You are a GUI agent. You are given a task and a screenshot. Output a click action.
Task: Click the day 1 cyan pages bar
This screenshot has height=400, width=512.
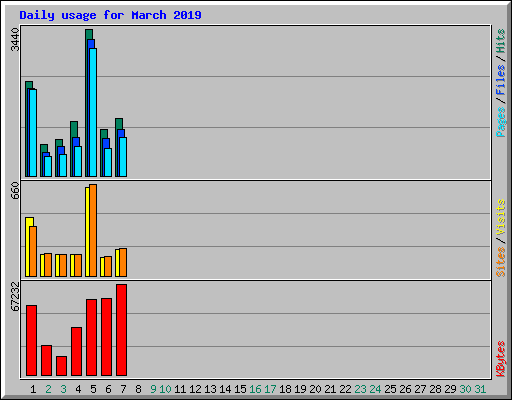click(33, 133)
